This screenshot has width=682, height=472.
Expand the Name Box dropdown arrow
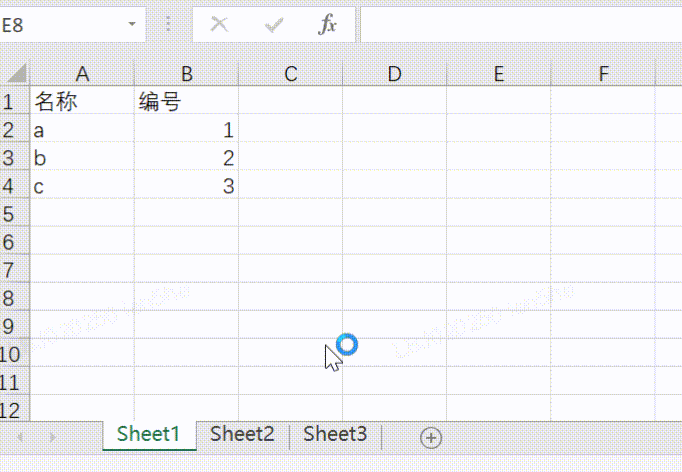132,25
